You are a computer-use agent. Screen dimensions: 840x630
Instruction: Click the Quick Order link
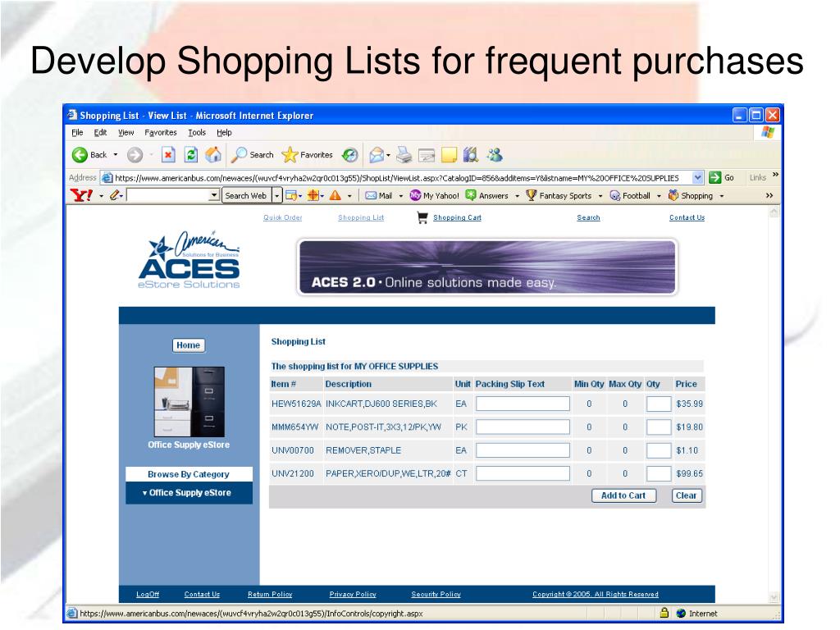tap(283, 217)
